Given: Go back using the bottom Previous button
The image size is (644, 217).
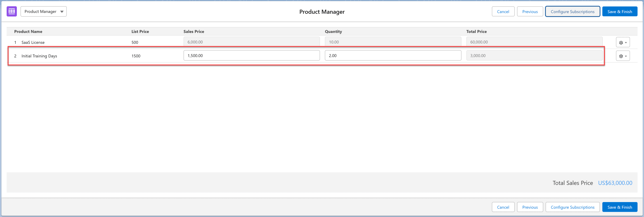Looking at the screenshot, I should tap(530, 207).
